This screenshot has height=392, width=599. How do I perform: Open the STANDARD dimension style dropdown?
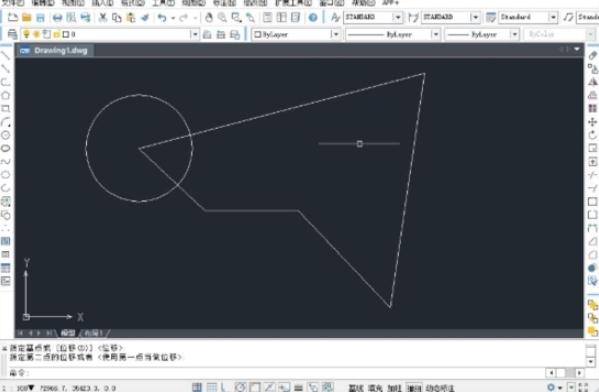point(475,17)
